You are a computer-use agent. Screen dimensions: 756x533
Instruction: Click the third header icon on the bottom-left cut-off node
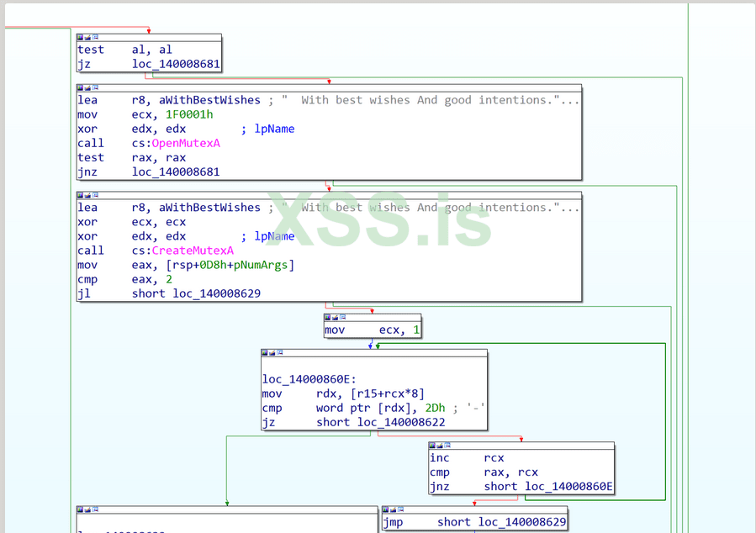96,509
